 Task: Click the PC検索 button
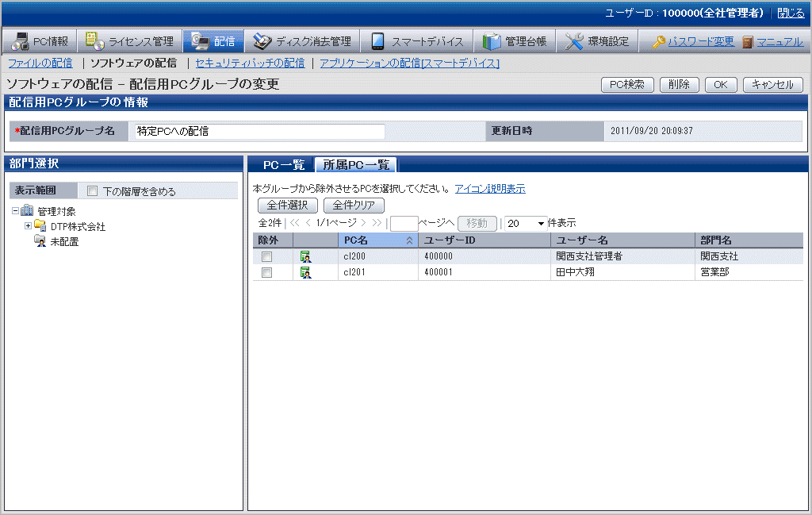[627, 84]
